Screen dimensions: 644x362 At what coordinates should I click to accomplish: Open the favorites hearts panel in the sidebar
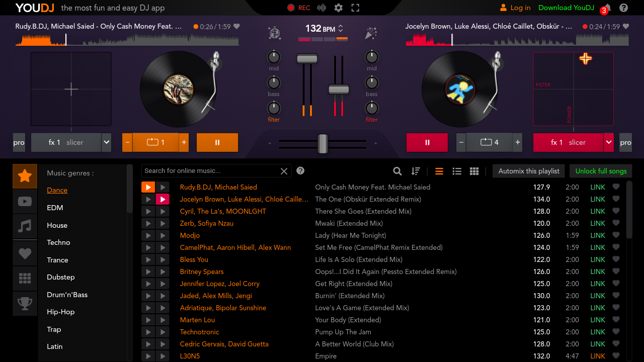click(24, 252)
